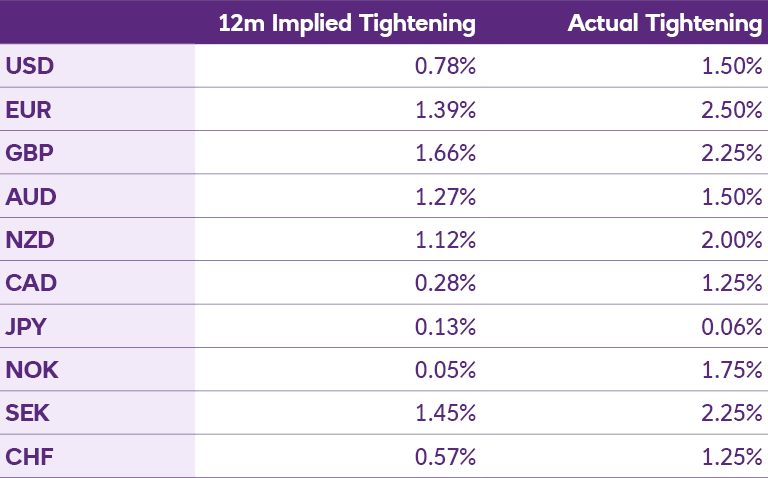
Task: Click NZD actual tightening value 2.00%
Action: pyautogui.click(x=732, y=240)
